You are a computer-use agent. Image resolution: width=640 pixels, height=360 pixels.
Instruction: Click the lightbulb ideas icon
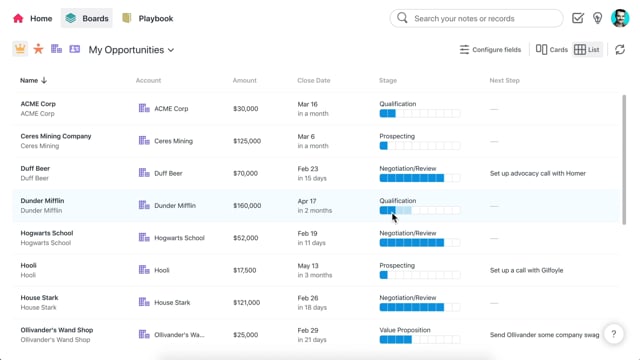click(x=598, y=18)
